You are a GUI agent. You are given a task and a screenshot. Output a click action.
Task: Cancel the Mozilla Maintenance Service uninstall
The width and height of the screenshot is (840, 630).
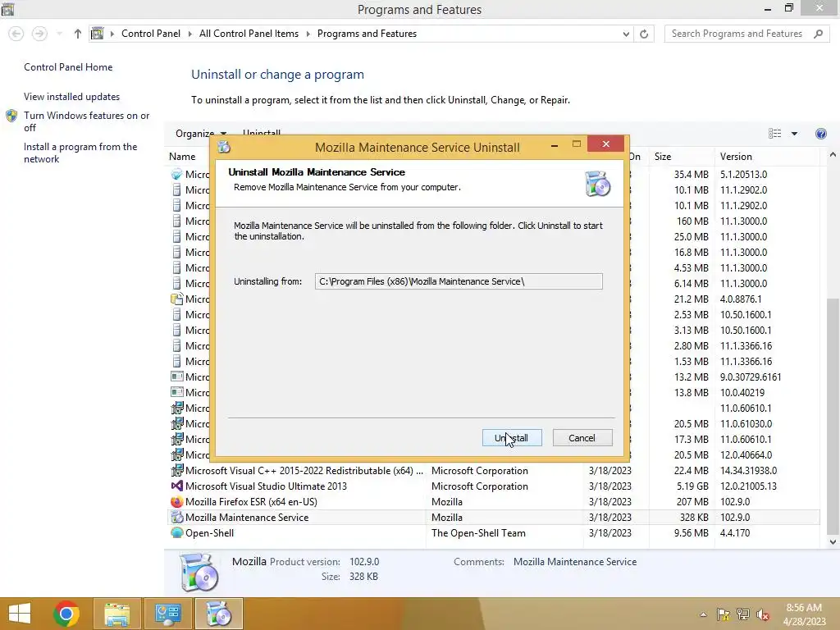pos(582,438)
